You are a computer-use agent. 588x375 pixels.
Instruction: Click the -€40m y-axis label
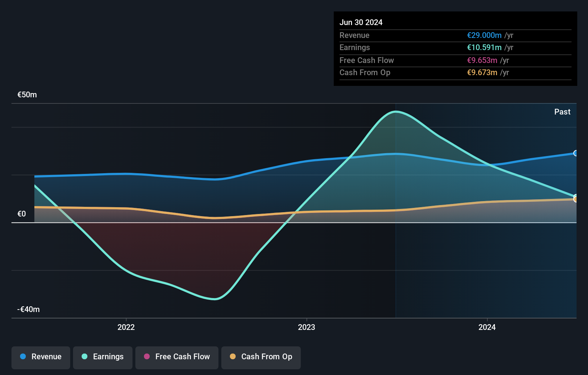(x=29, y=310)
